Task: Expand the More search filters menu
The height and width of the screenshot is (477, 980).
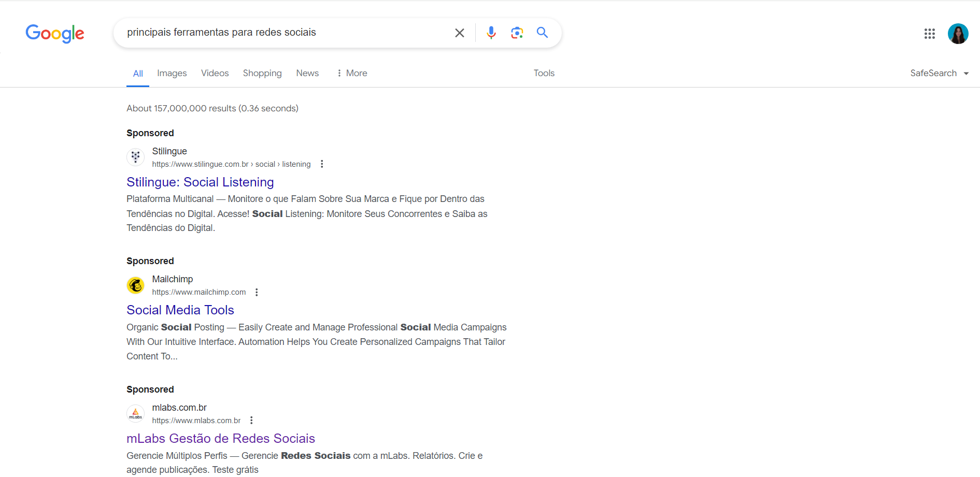Action: pos(352,74)
